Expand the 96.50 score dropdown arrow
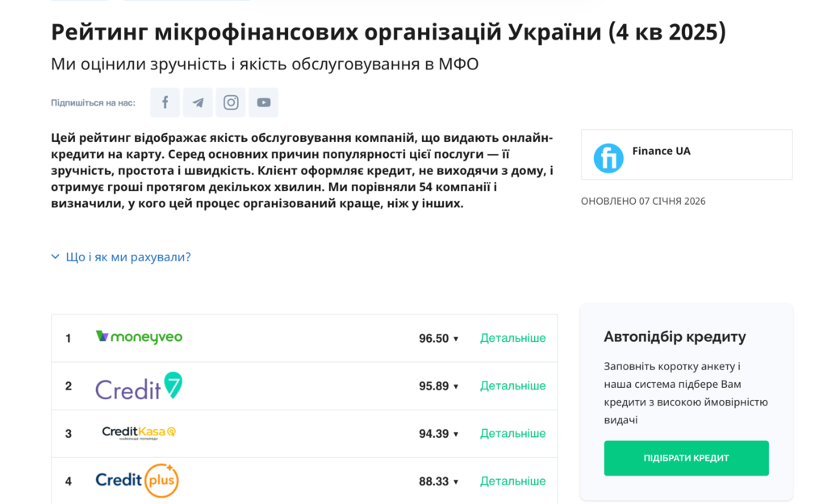 point(456,339)
